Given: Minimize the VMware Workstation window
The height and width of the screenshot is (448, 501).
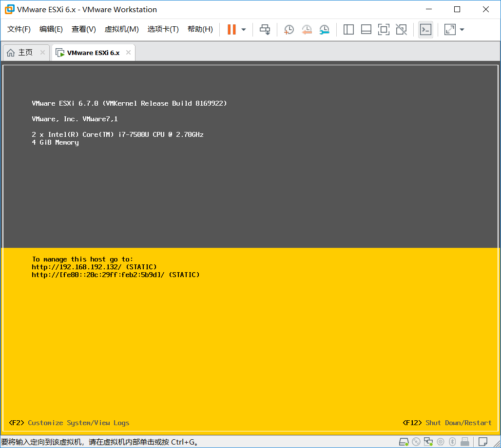Looking at the screenshot, I should pyautogui.click(x=429, y=10).
